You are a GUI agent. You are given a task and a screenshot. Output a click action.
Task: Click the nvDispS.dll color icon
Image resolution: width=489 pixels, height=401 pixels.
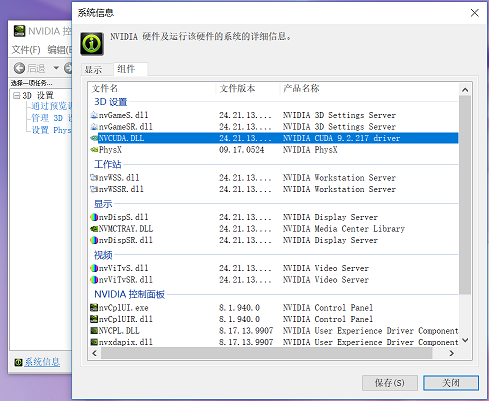tap(94, 217)
